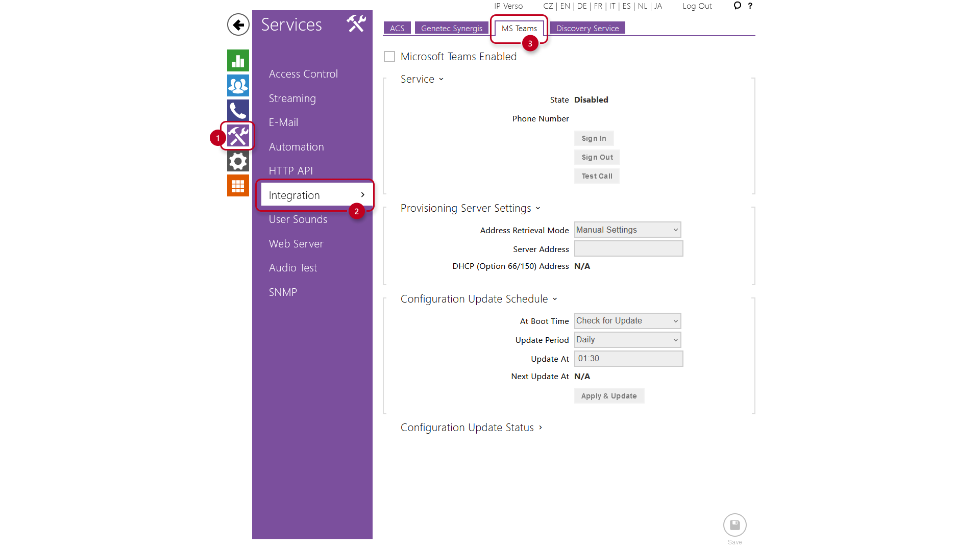The image size is (980, 551).
Task: Switch to the ACS tab
Action: click(x=397, y=29)
